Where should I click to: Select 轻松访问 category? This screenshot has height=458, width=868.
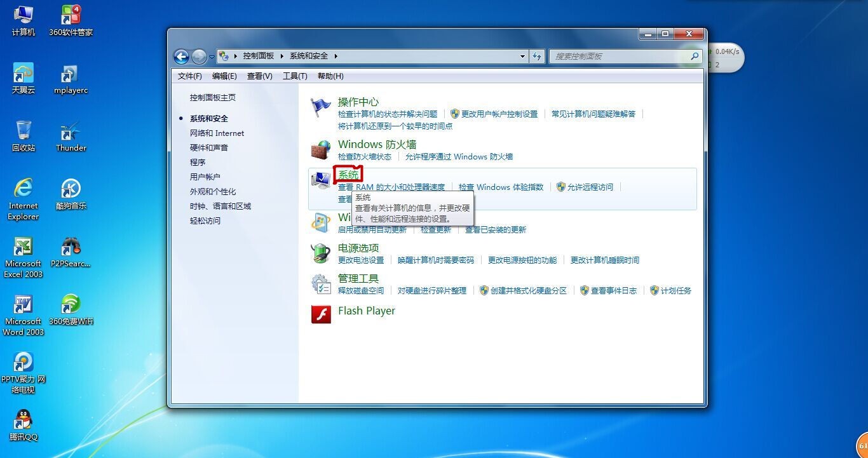[x=205, y=221]
